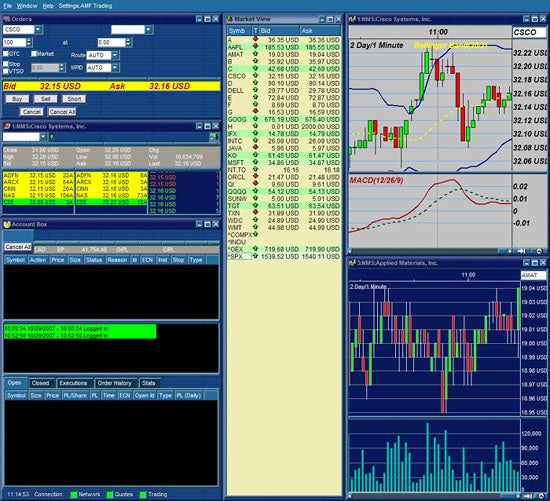This screenshot has height=501, width=550.
Task: Click Cancel All in Account Box
Action: (18, 247)
